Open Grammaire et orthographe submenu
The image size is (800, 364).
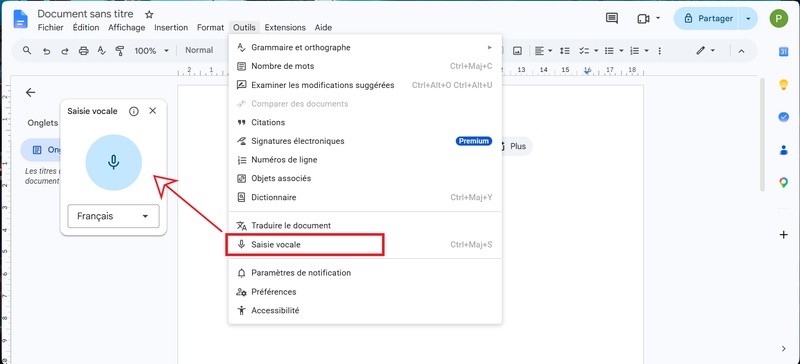click(x=365, y=47)
